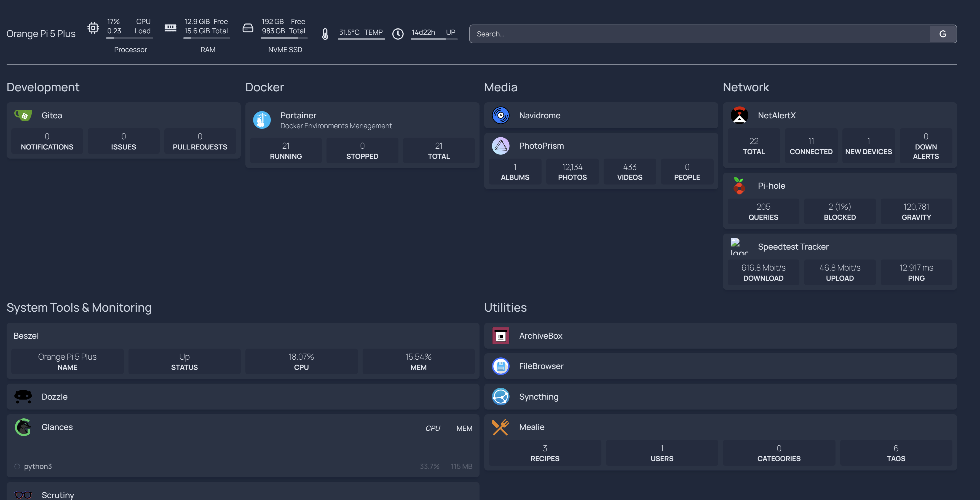Click the ArchiveBox box icon
This screenshot has height=500, width=980.
[501, 336]
